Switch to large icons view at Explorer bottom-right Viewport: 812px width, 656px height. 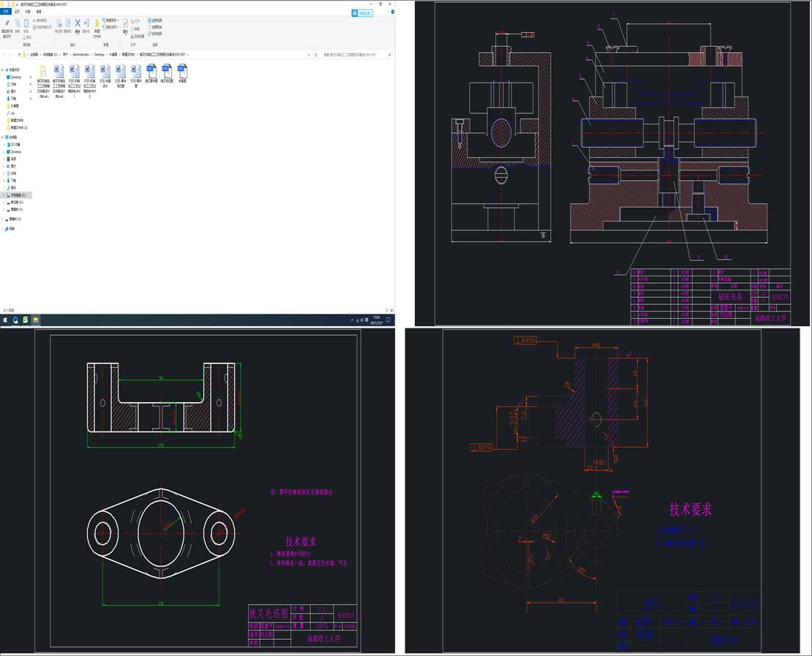coord(392,310)
